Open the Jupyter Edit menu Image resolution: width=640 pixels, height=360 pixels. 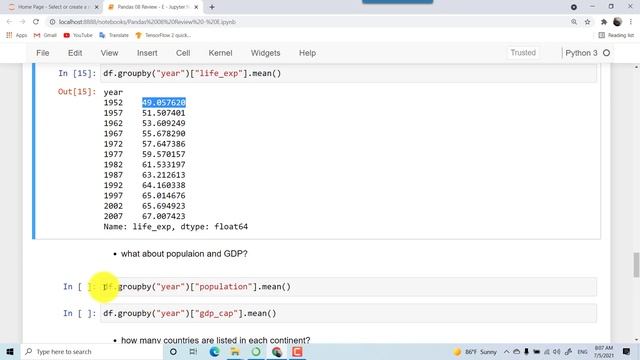[75, 53]
